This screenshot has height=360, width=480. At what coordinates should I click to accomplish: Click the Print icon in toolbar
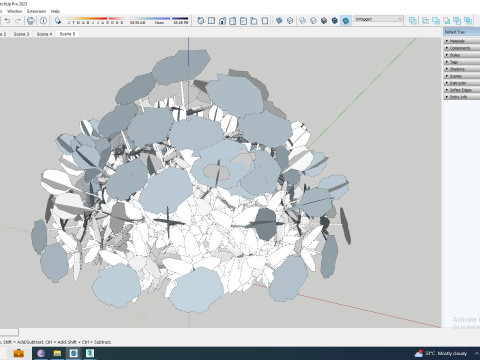pos(31,21)
